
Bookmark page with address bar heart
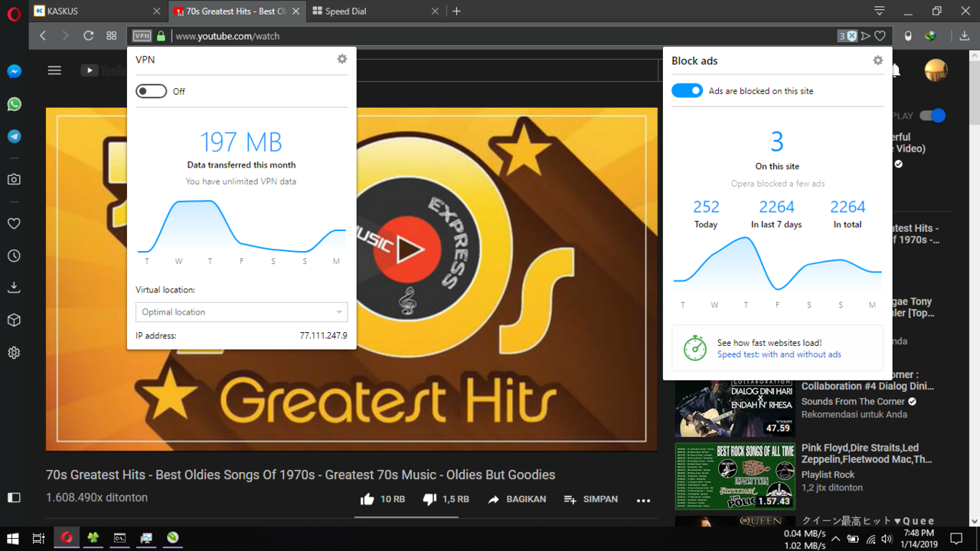(x=880, y=36)
